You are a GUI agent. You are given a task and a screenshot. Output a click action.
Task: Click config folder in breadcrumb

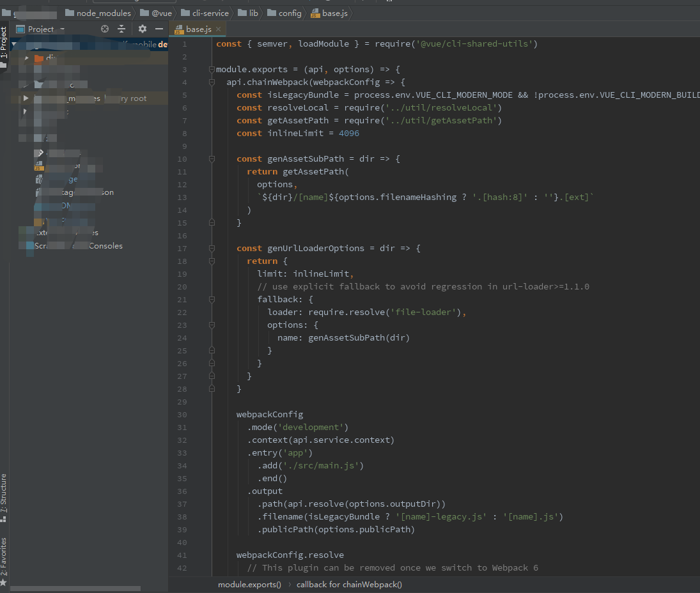[284, 13]
